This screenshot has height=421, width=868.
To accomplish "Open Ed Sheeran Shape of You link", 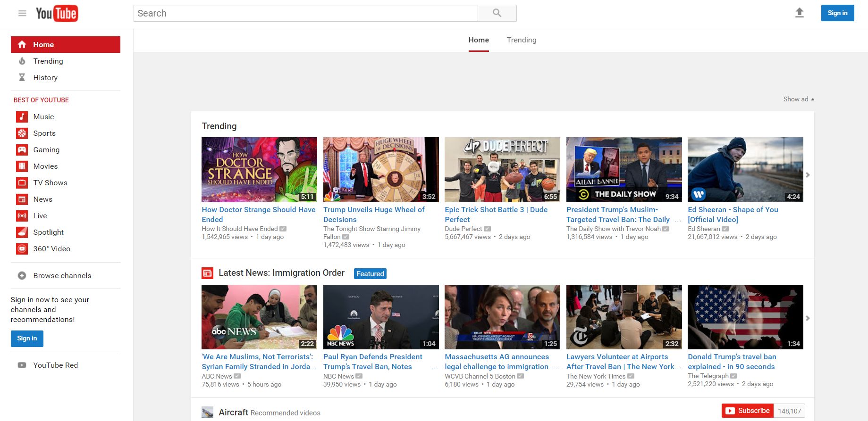I will pyautogui.click(x=733, y=215).
